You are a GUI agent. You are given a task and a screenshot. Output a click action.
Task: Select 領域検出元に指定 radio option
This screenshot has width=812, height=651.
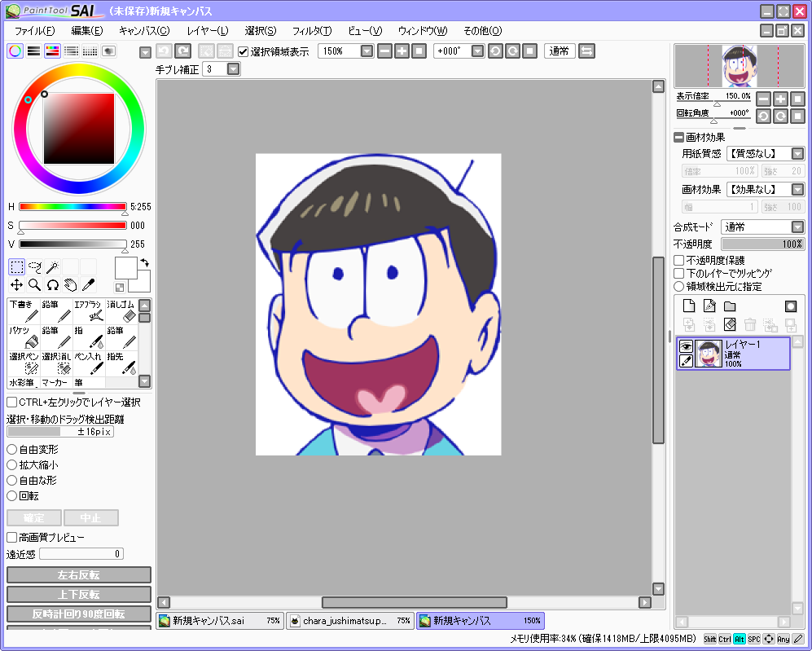679,287
